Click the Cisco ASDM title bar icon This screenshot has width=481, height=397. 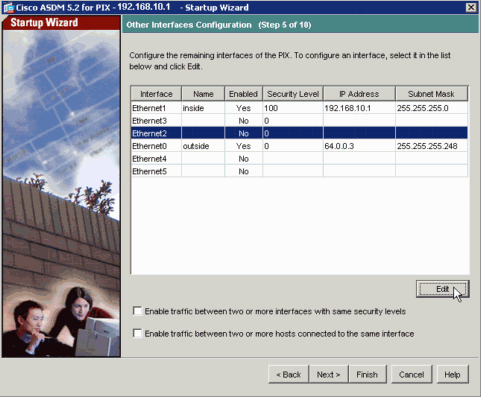tap(8, 7)
